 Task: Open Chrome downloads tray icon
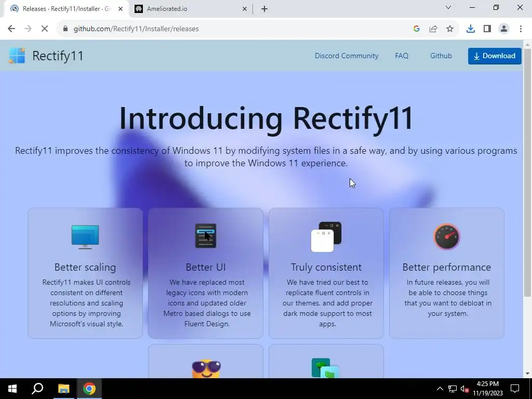coord(471,29)
